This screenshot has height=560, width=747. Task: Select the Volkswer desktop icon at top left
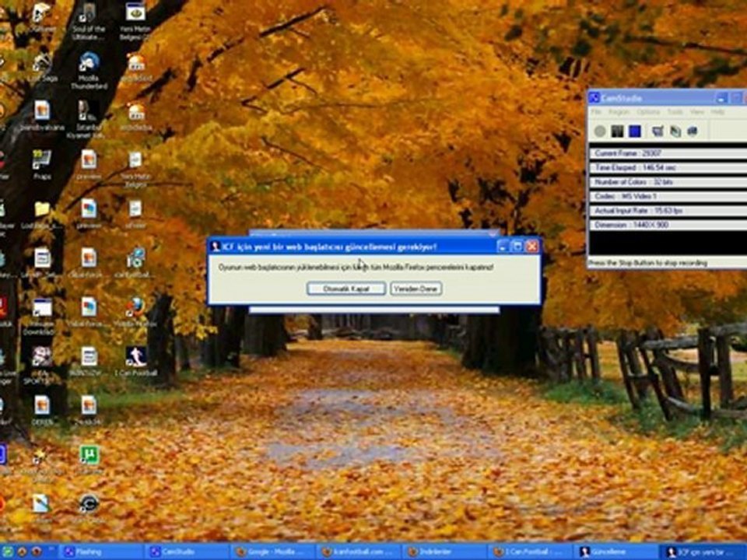[x=42, y=18]
